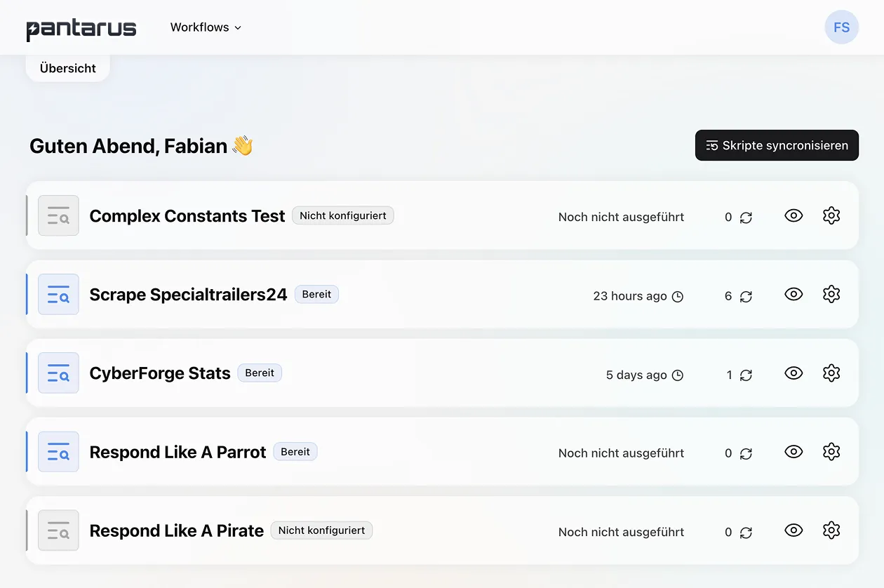Click the Bereit badge next to Scrape Specialtrailers24

(x=316, y=295)
